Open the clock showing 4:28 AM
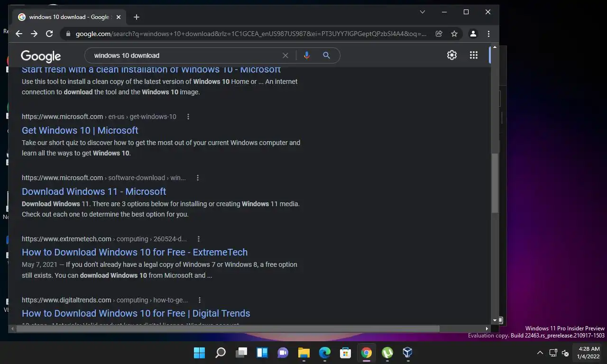The height and width of the screenshot is (364, 607). pyautogui.click(x=589, y=353)
